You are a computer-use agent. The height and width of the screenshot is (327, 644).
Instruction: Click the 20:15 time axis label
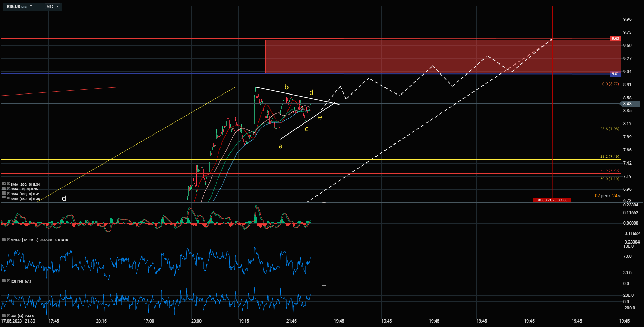[x=101, y=321]
